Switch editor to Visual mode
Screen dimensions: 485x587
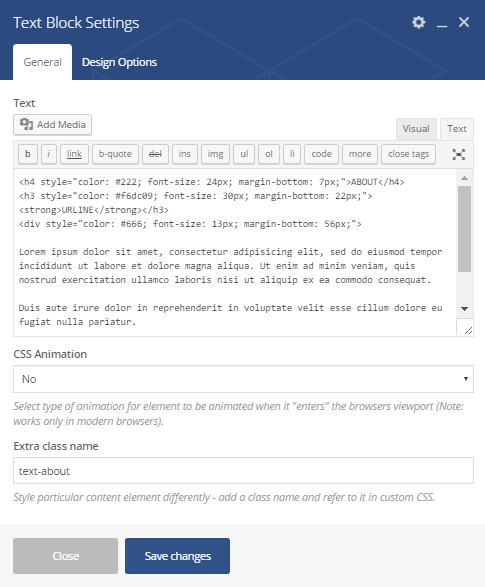(x=416, y=129)
